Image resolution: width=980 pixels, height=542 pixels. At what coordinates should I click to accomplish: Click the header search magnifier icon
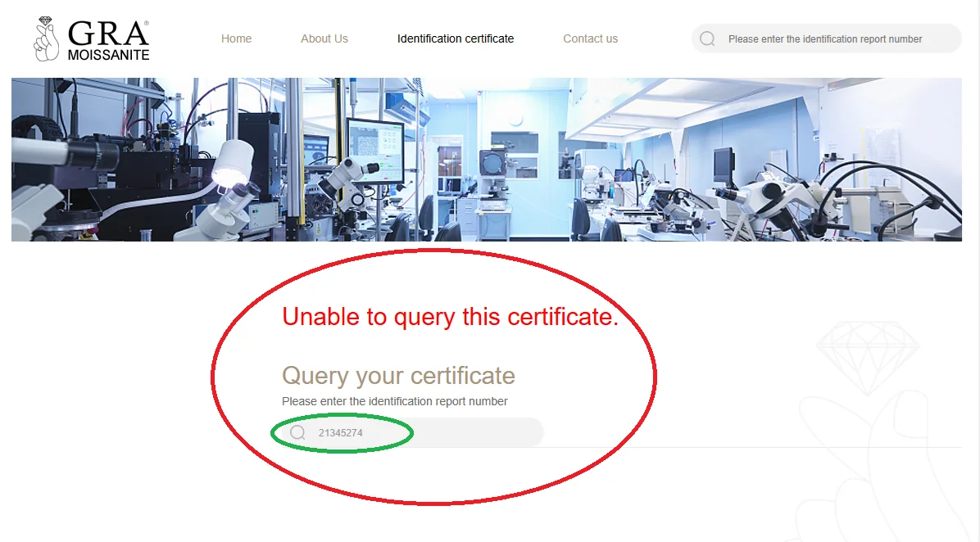pyautogui.click(x=707, y=38)
